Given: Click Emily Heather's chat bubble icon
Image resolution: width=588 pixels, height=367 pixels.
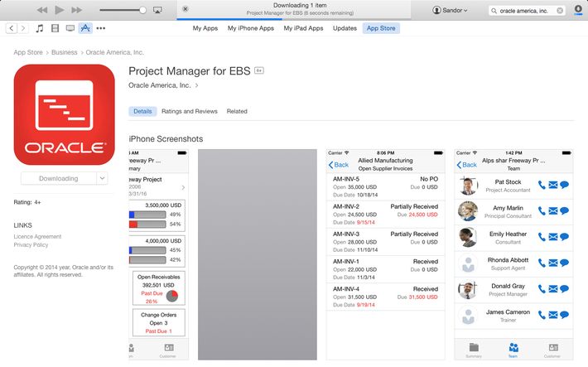Looking at the screenshot, I should 564,237.
